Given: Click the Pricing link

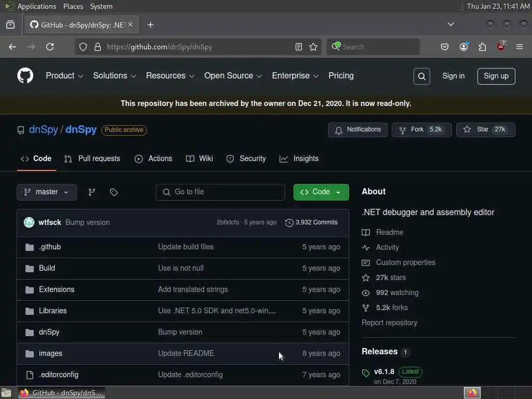Looking at the screenshot, I should click(x=341, y=76).
